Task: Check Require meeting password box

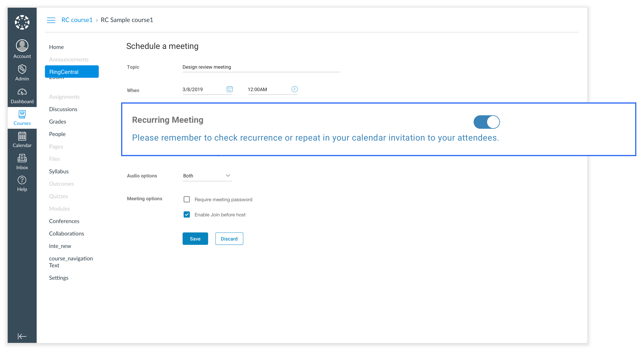Action: (186, 199)
